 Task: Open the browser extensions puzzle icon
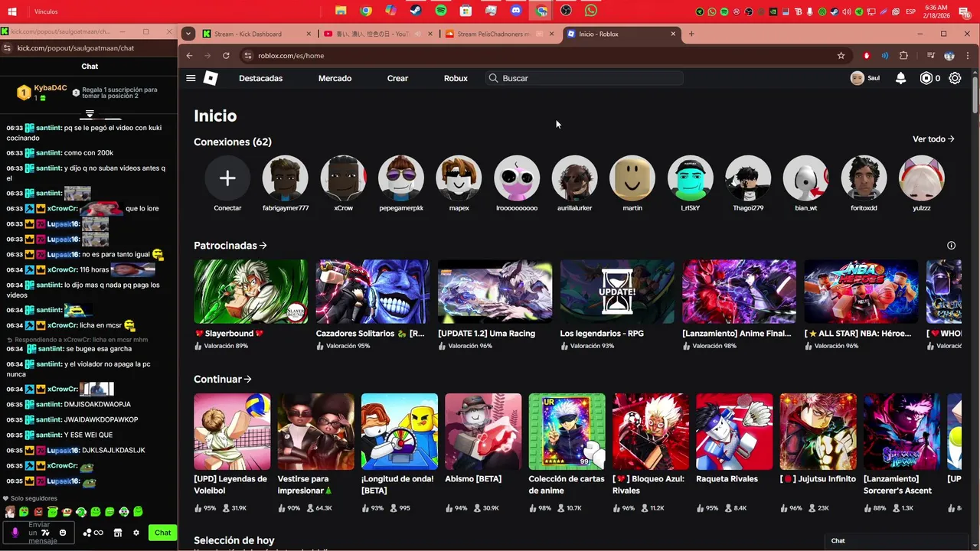[x=903, y=56]
